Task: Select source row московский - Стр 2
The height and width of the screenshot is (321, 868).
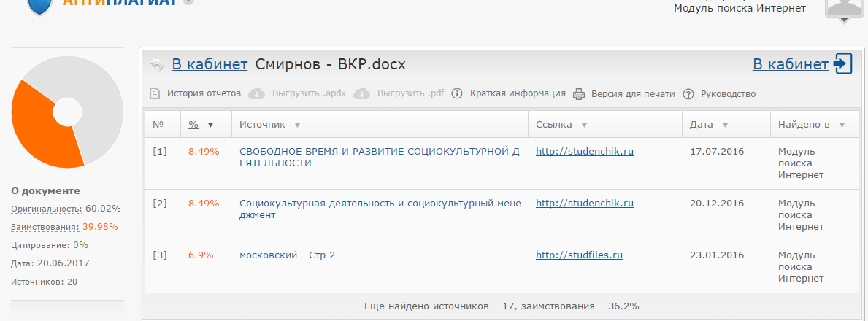Action: 287,255
